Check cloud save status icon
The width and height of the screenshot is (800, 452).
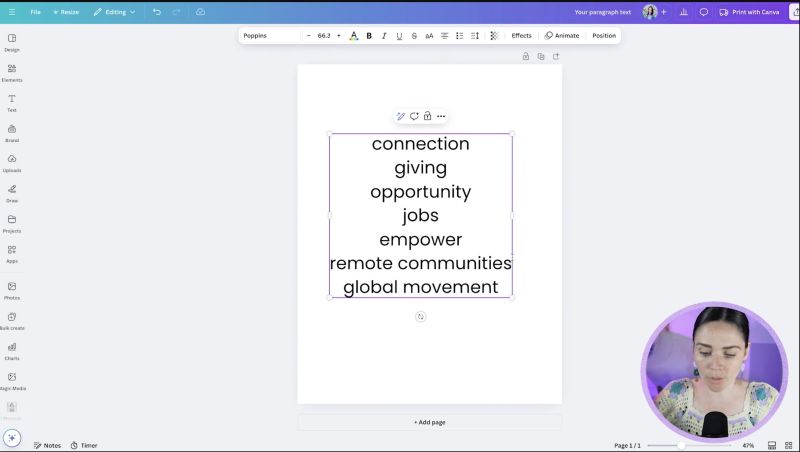[201, 12]
